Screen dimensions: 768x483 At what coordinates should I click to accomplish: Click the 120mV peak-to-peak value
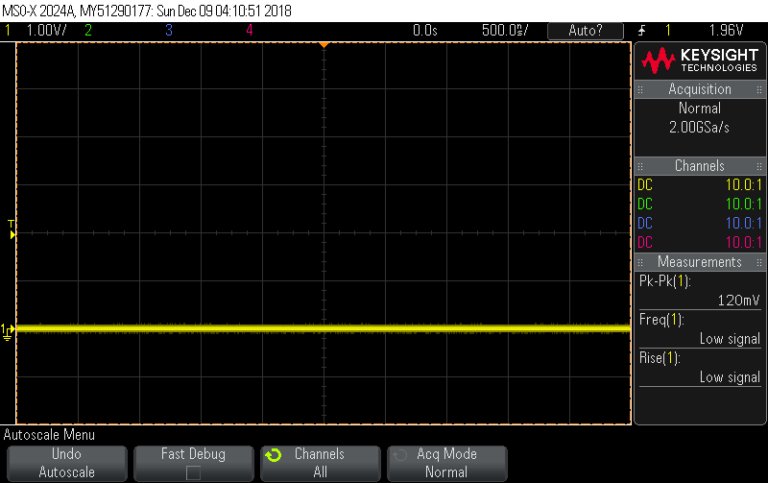739,300
